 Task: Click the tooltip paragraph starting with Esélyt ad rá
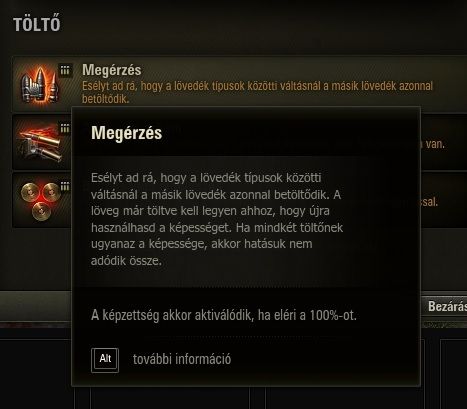(x=217, y=219)
